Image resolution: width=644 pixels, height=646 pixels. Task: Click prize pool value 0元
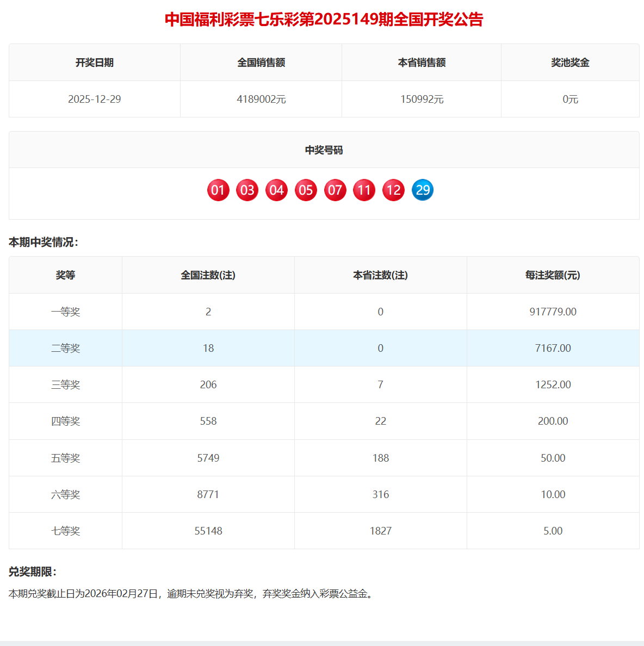[x=570, y=100]
